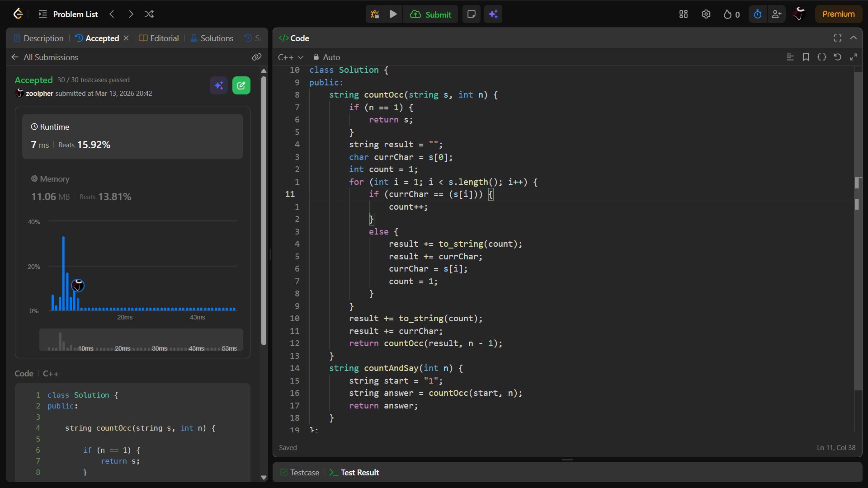Click the shuffle random problem icon
This screenshot has height=488, width=868.
point(149,14)
